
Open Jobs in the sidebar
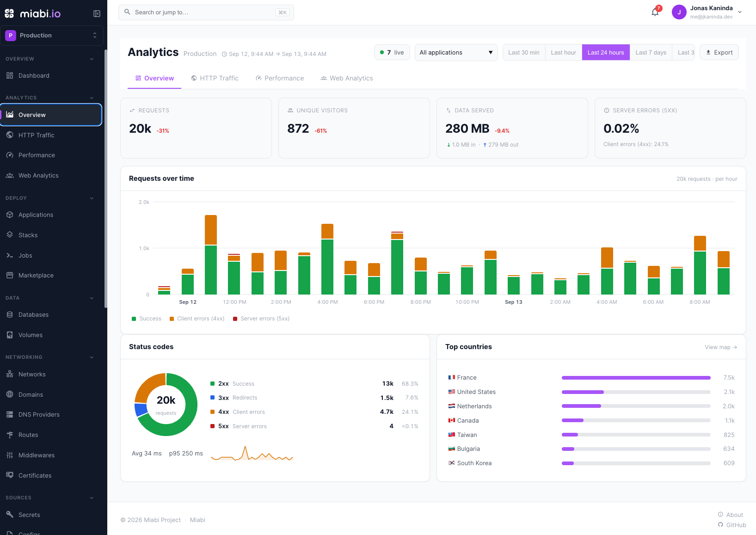point(51,255)
